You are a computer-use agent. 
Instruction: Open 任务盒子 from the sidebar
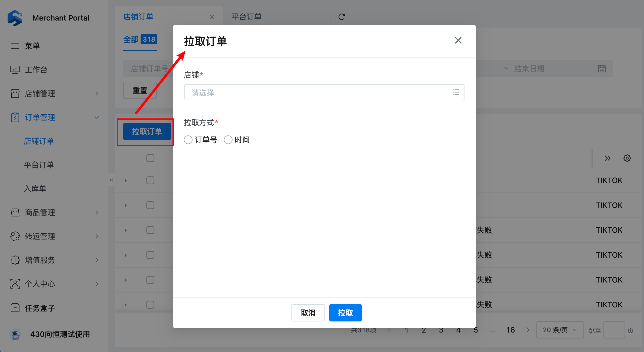tap(40, 308)
